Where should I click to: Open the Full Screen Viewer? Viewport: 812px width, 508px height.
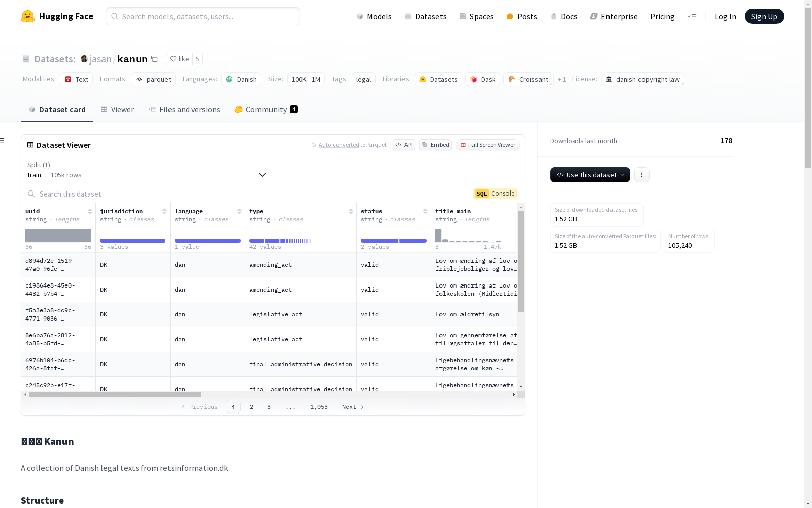coord(488,145)
